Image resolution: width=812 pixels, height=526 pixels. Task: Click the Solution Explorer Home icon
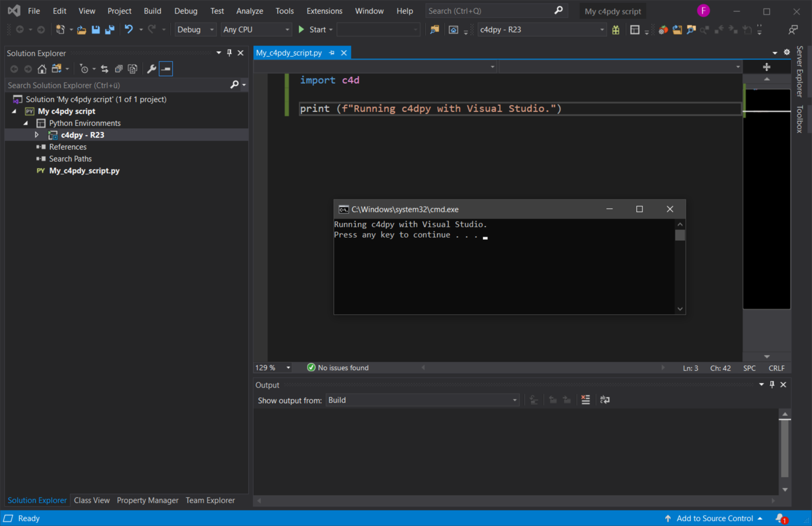(42, 69)
